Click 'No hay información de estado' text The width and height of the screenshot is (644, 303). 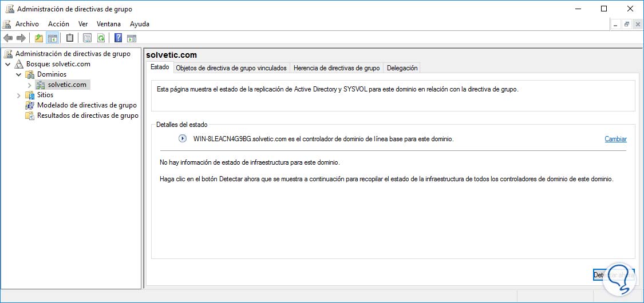(250, 162)
